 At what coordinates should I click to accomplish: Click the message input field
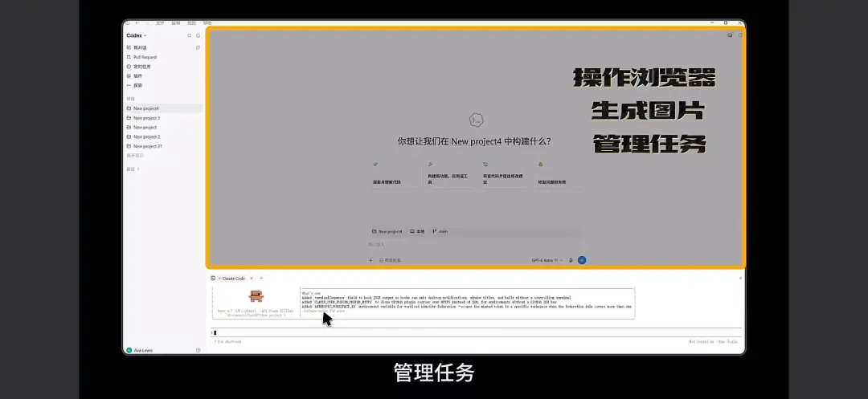point(476,244)
